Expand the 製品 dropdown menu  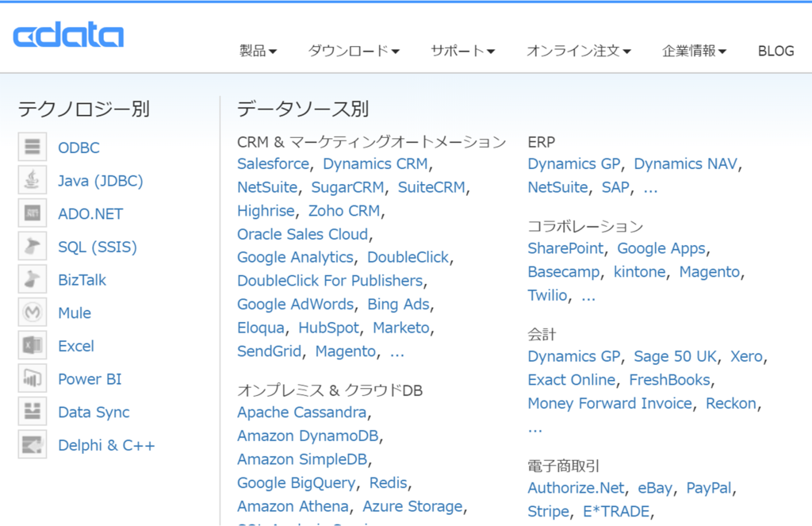point(258,51)
